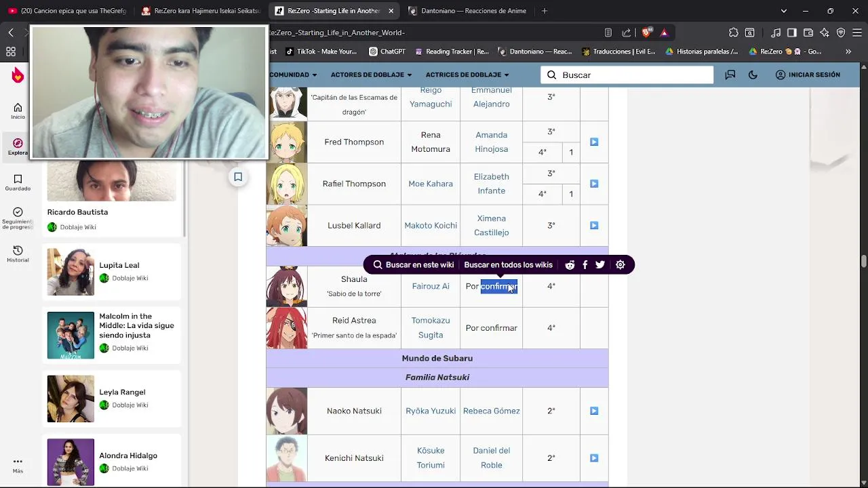Go back with the browser back arrow
868x488 pixels.
pyautogui.click(x=11, y=33)
